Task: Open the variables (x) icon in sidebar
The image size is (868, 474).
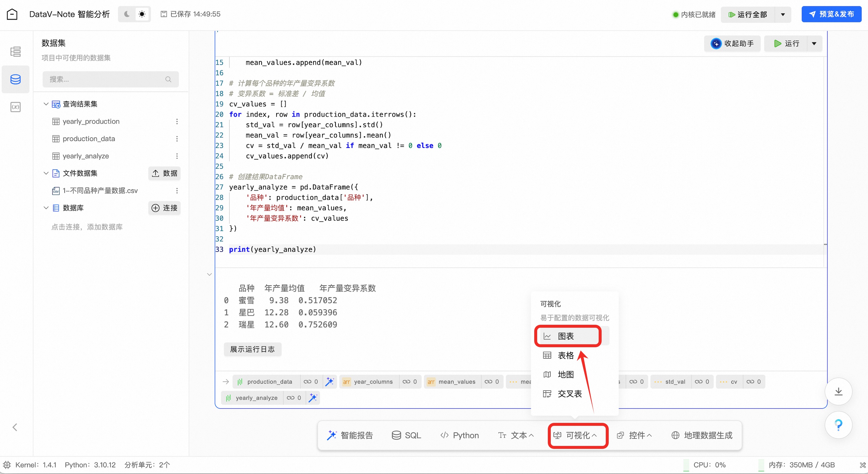Action: (x=15, y=107)
